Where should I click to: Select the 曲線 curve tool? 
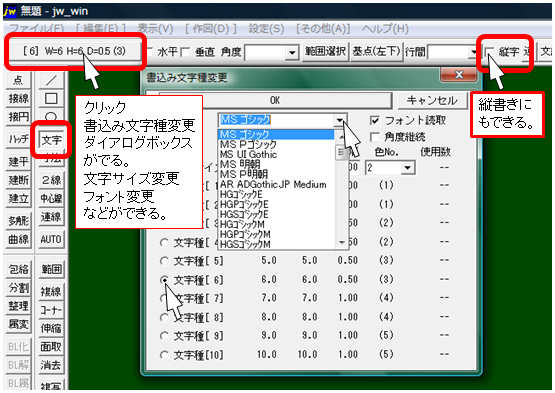click(x=18, y=239)
